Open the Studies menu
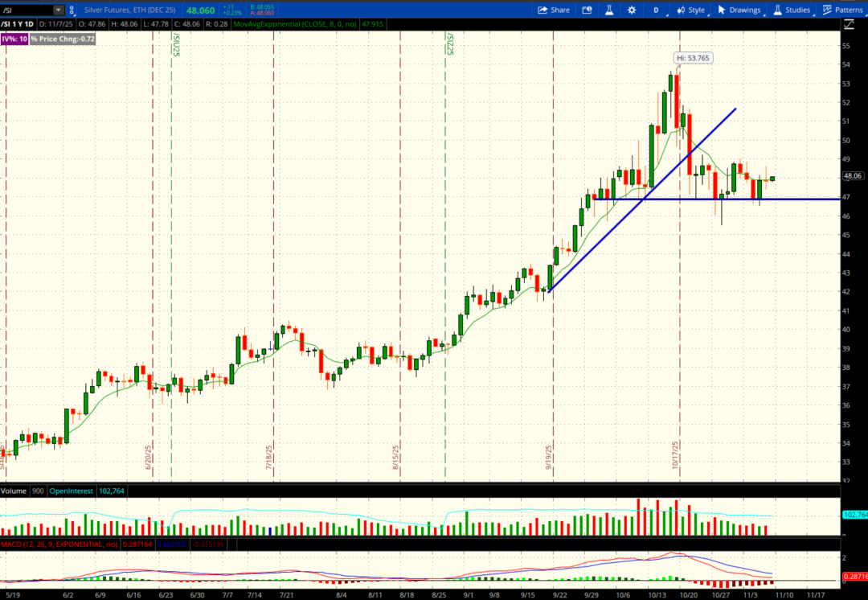Screen dimensions: 868x600 point(792,10)
